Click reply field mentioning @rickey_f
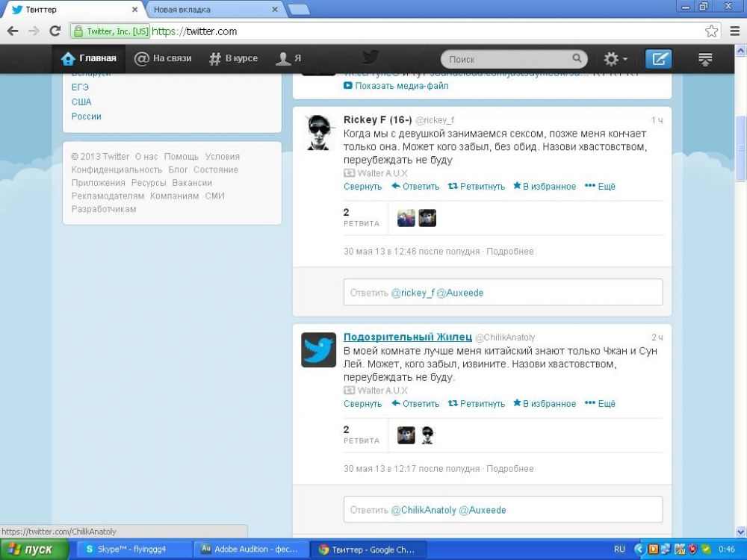The height and width of the screenshot is (560, 747). pyautogui.click(x=503, y=293)
